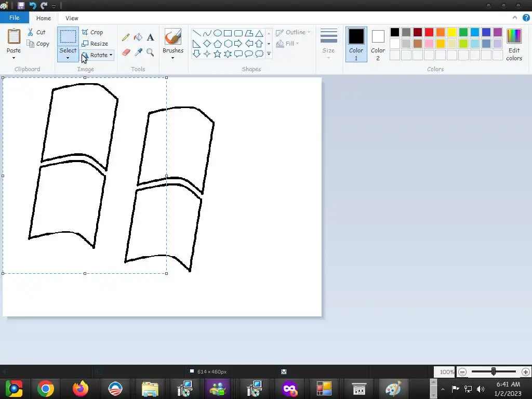The width and height of the screenshot is (532, 399).
Task: Minimize the ribbon with the caret
Action: [x=515, y=18]
